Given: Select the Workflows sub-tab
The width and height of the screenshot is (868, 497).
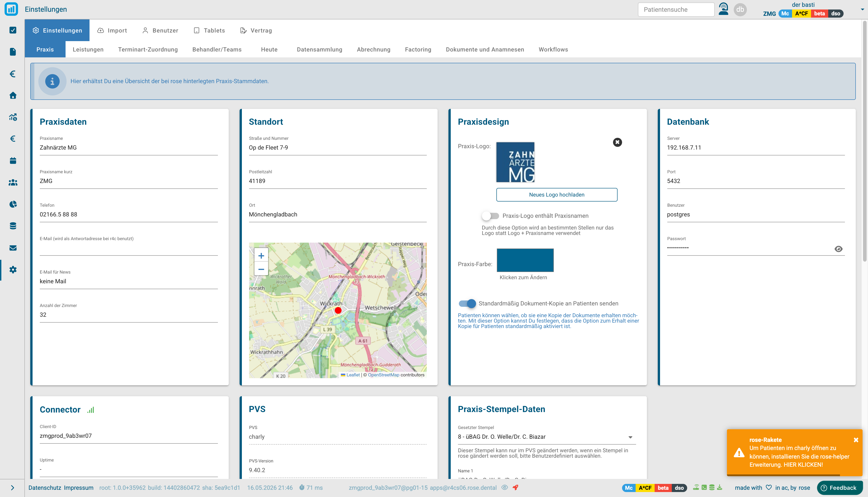Looking at the screenshot, I should [554, 49].
